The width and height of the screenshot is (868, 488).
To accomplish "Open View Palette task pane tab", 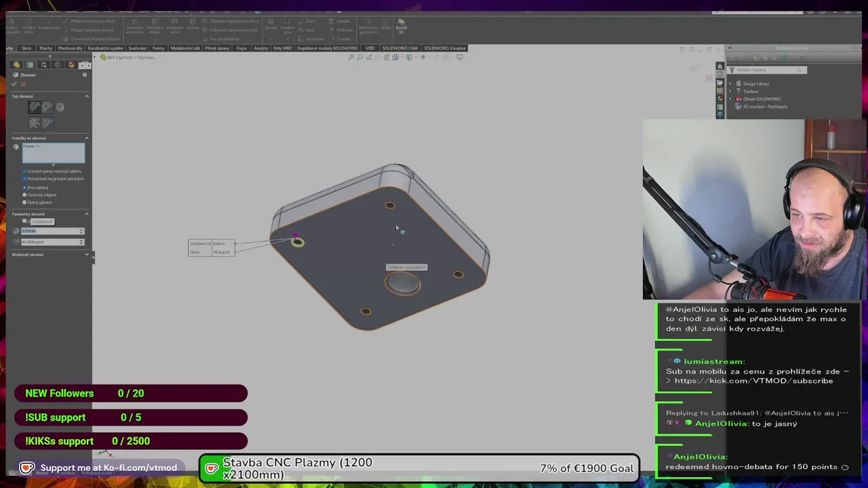I will point(720,91).
